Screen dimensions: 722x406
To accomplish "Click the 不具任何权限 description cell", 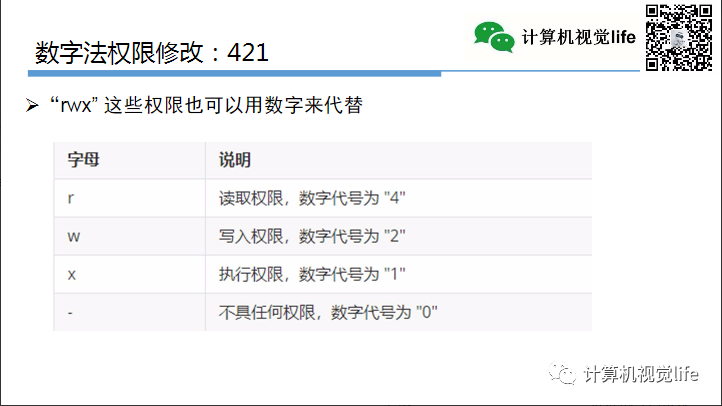I will pos(328,312).
